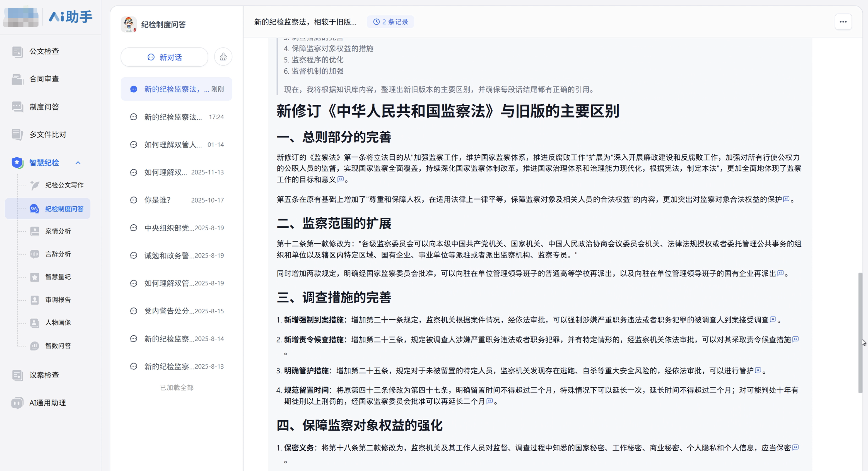Select 制度问答 sidebar icon

17,107
